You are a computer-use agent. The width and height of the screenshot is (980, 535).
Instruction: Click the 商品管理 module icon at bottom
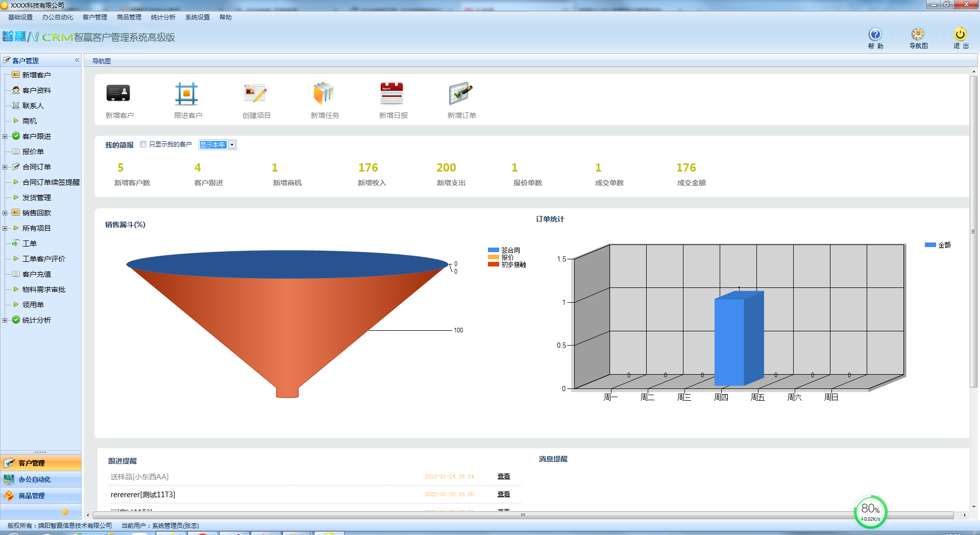tap(9, 495)
